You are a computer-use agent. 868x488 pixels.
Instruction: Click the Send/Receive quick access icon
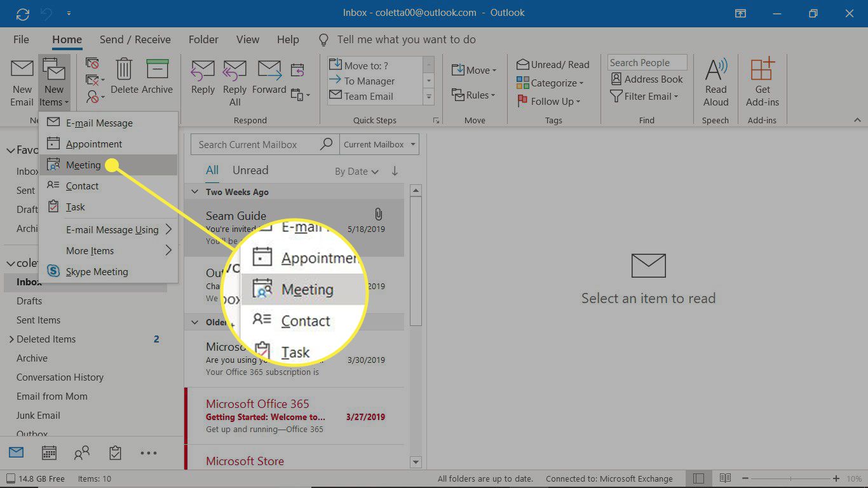(24, 13)
